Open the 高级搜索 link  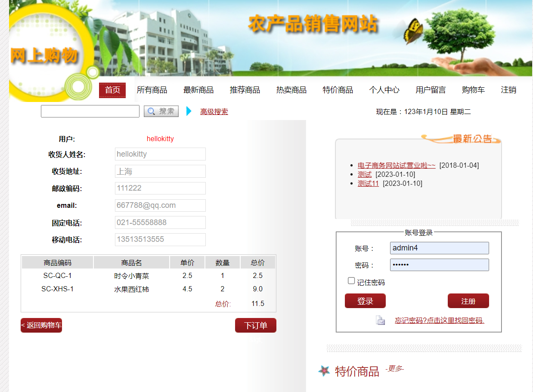coord(214,112)
